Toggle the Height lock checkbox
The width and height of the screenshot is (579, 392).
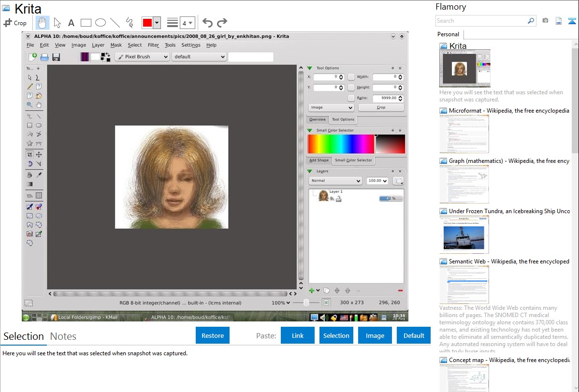(351, 87)
